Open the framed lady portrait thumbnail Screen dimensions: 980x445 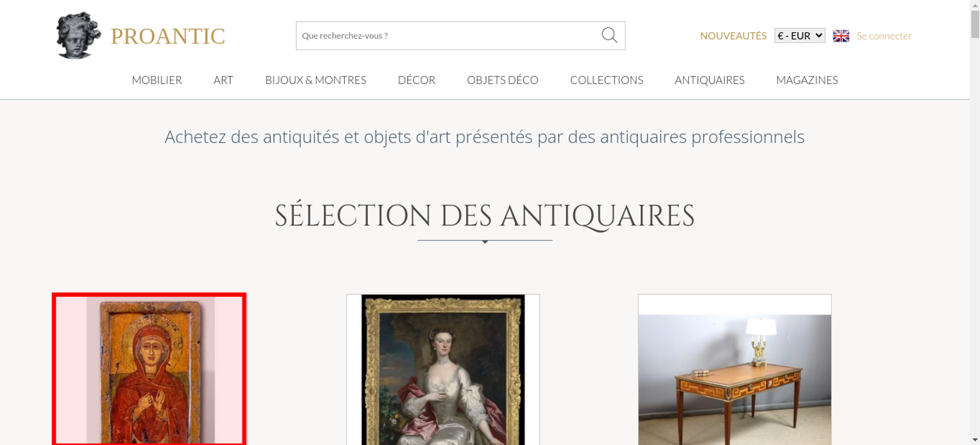coord(443,370)
